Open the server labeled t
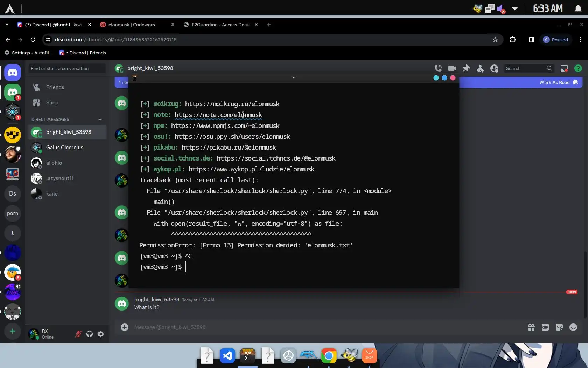Image resolution: width=588 pixels, height=368 pixels. click(x=13, y=233)
